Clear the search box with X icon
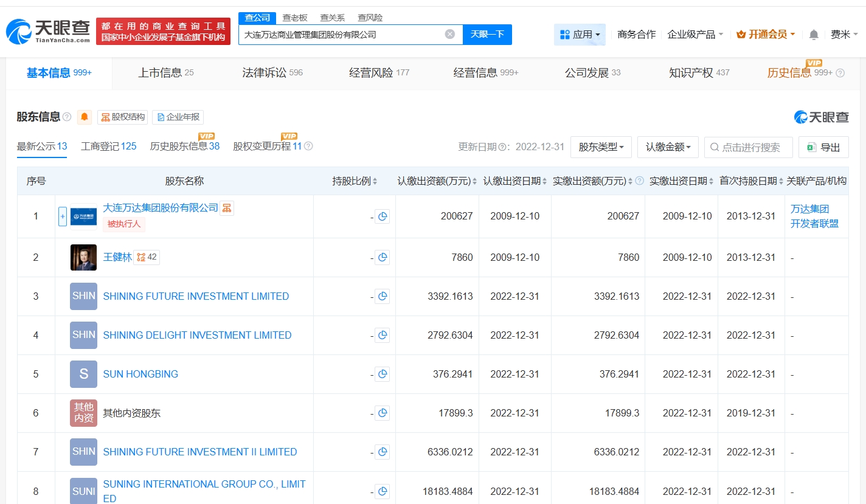 [x=450, y=34]
